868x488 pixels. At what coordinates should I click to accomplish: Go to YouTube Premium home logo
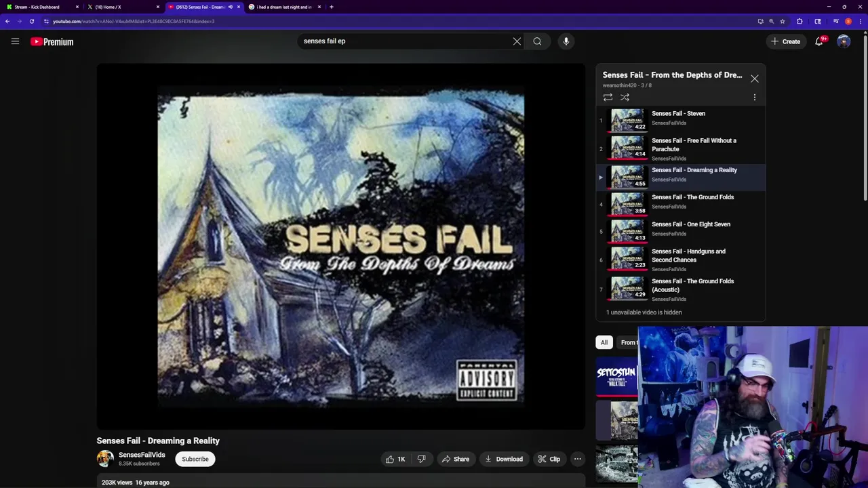(52, 41)
